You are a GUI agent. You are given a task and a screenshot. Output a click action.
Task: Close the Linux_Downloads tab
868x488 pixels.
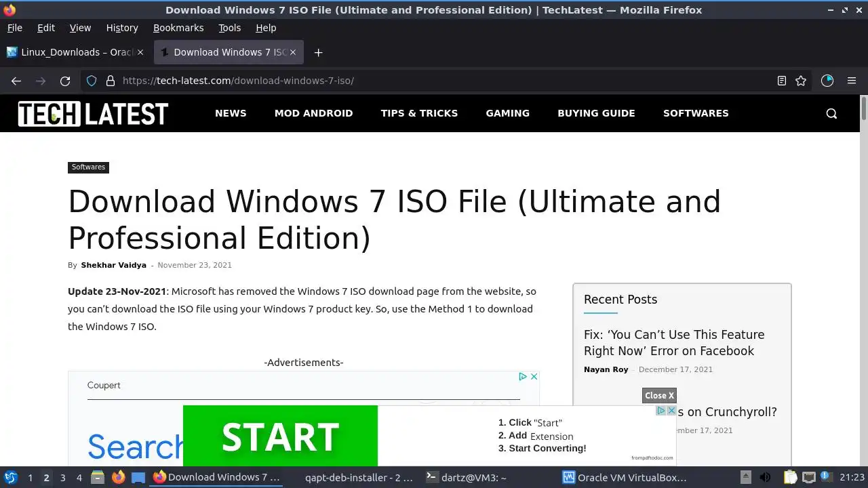point(140,52)
